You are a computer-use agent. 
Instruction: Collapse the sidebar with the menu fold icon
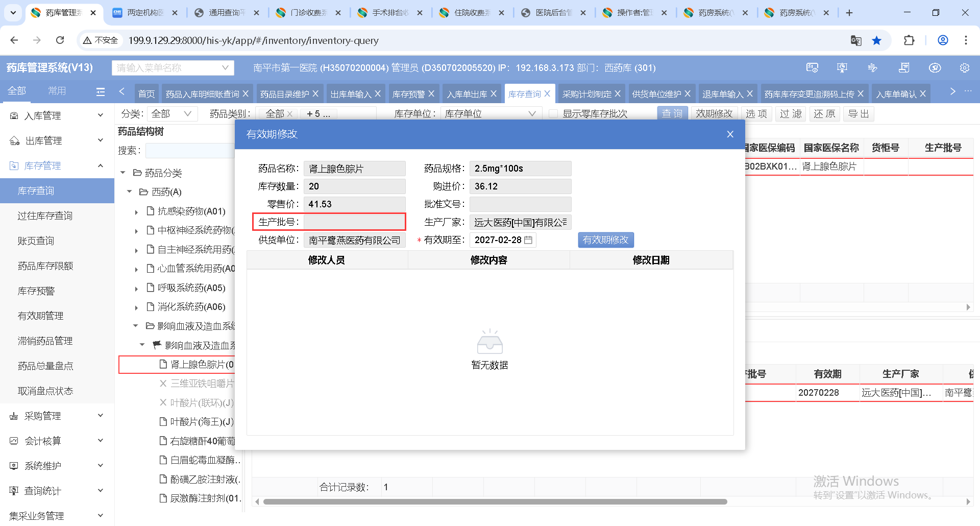(101, 91)
